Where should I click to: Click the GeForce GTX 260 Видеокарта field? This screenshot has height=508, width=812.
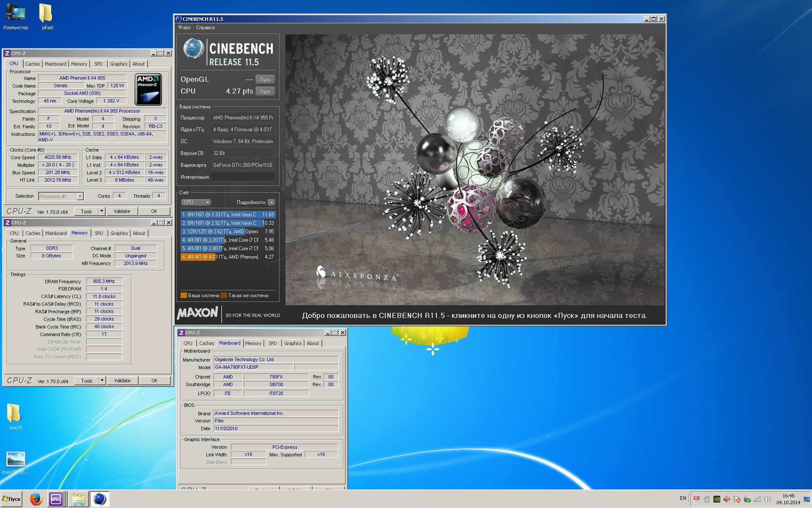[243, 165]
